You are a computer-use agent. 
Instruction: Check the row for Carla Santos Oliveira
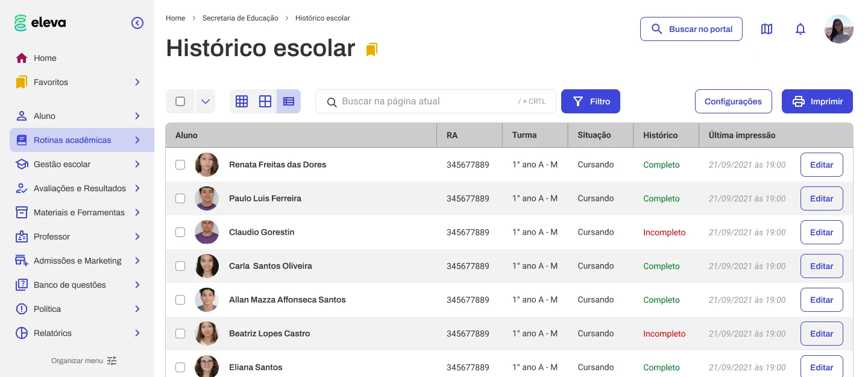(x=180, y=266)
